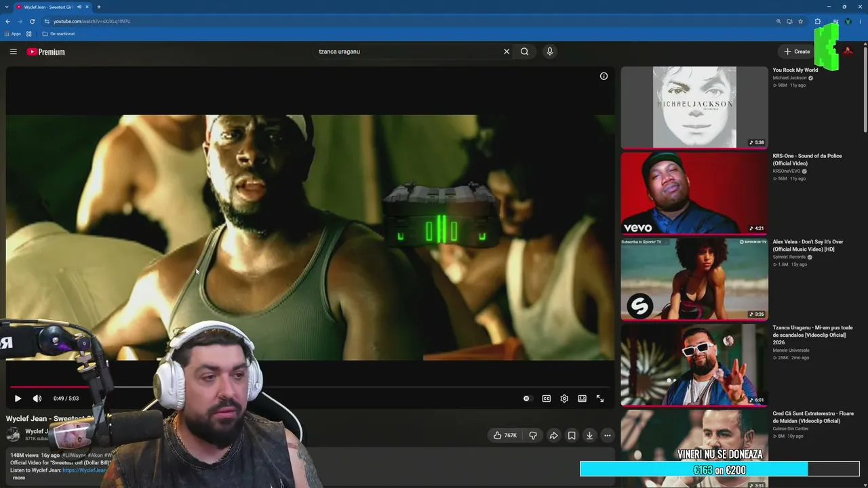This screenshot has height=488, width=868.
Task: Like the video with thumbs up
Action: (504, 436)
